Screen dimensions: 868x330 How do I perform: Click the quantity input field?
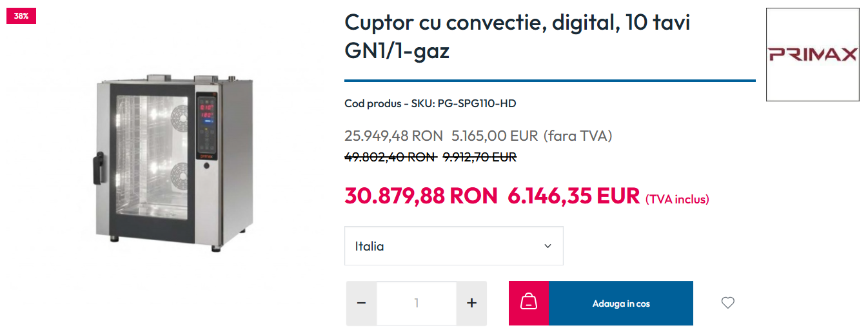tap(417, 303)
